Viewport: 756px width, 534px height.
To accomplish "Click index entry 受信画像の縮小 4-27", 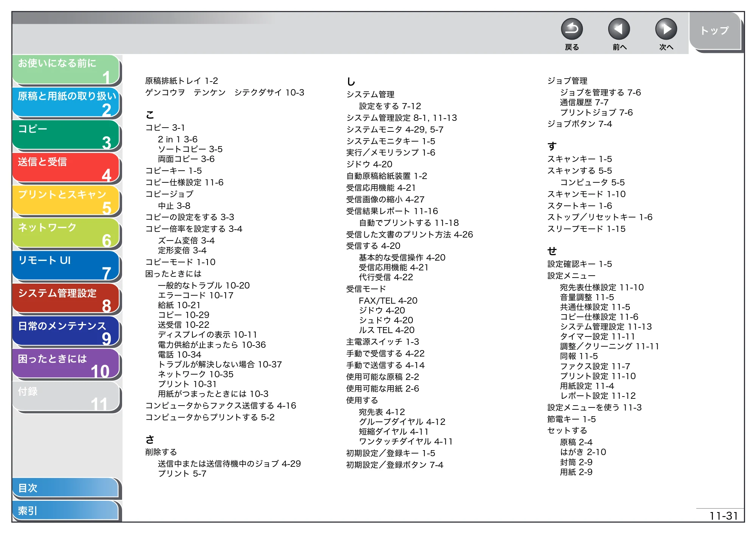I will (385, 199).
